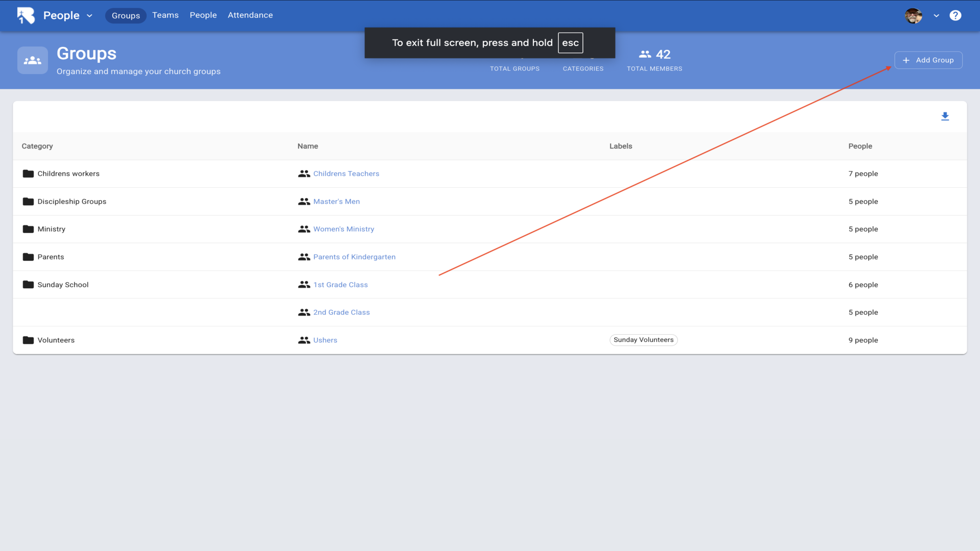Image resolution: width=980 pixels, height=551 pixels.
Task: Click the Ushers group icon
Action: (x=304, y=340)
